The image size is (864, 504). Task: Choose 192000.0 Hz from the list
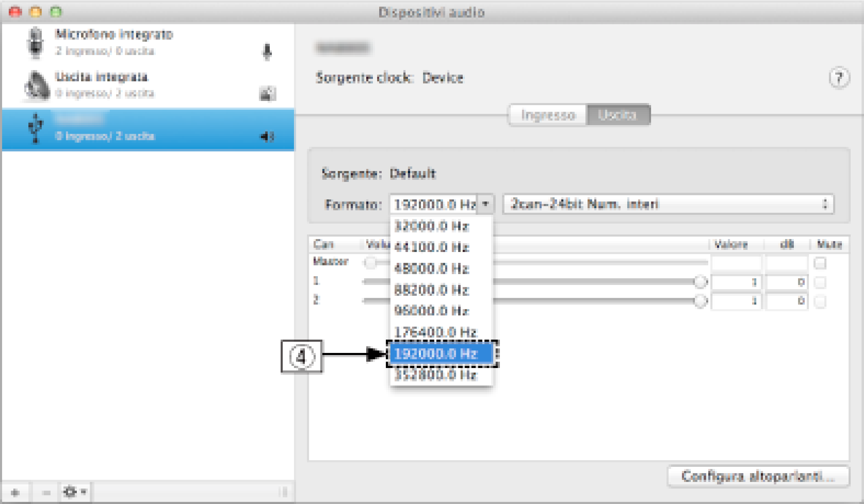(441, 354)
